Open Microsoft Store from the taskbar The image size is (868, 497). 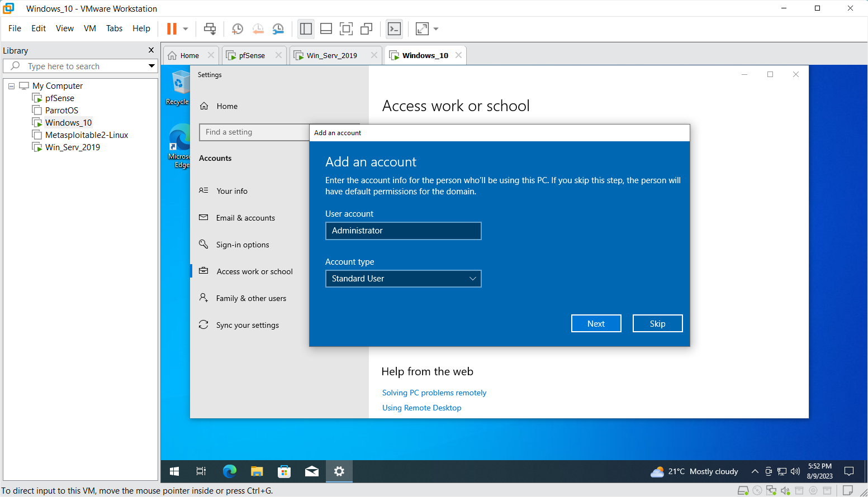coord(284,471)
